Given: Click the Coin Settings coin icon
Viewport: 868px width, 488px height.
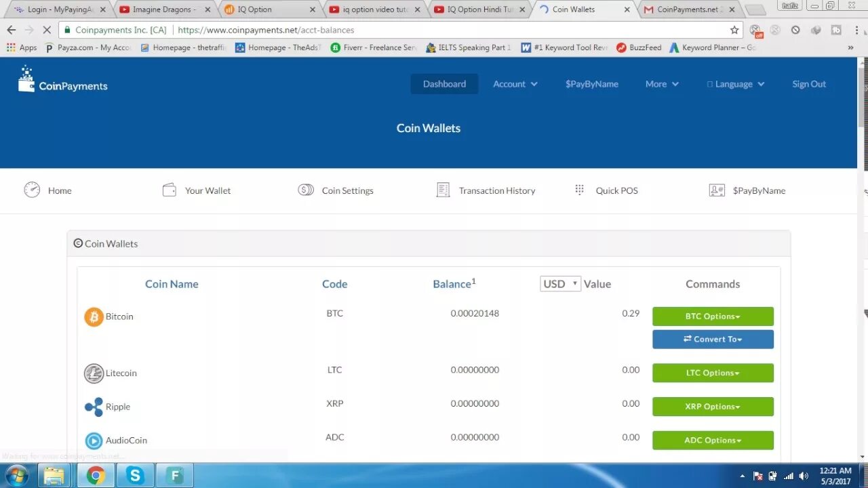Looking at the screenshot, I should [x=306, y=190].
